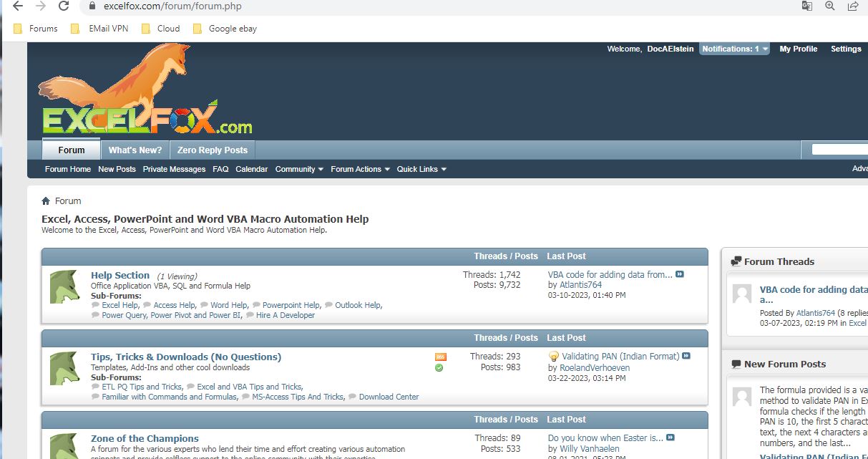The width and height of the screenshot is (868, 459).
Task: Open Willy Vanhaelen's profile link
Action: [x=590, y=449]
